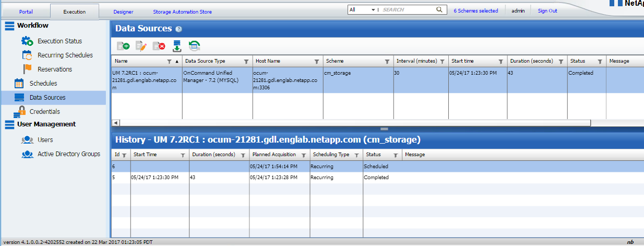
Task: Open Active Directory Groups in sidebar
Action: pyautogui.click(x=69, y=154)
